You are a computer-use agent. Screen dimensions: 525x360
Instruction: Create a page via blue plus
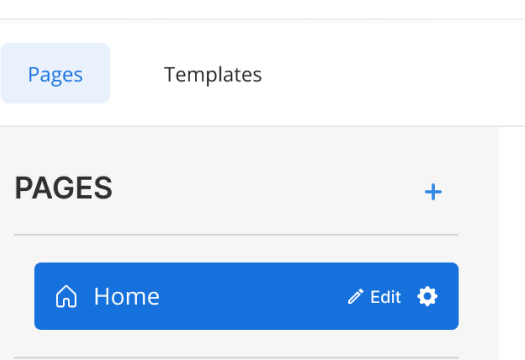(x=433, y=192)
